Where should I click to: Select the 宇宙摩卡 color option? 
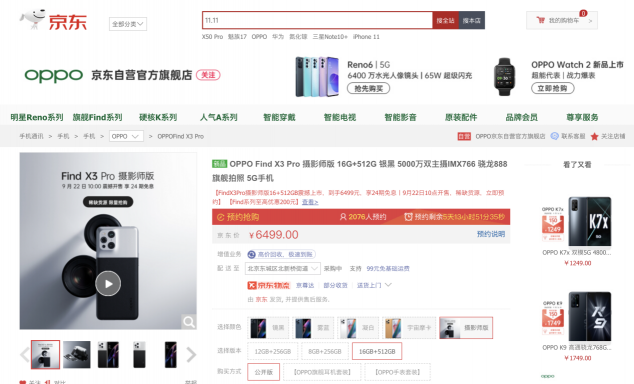(409, 328)
